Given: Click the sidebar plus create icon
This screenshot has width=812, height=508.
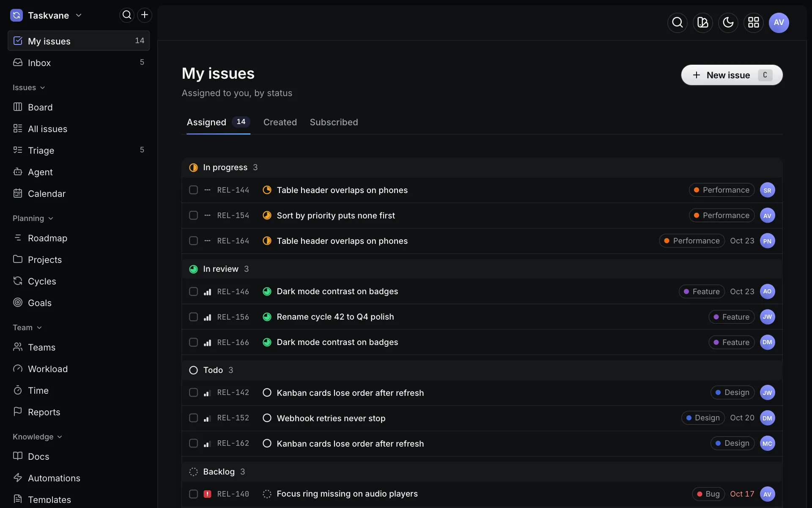Looking at the screenshot, I should 145,15.
